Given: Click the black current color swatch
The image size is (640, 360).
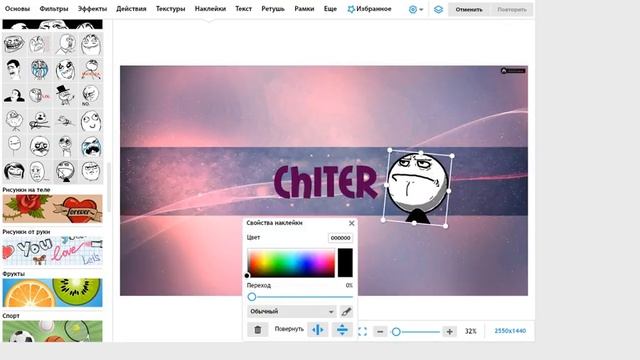Looking at the screenshot, I should 345,263.
